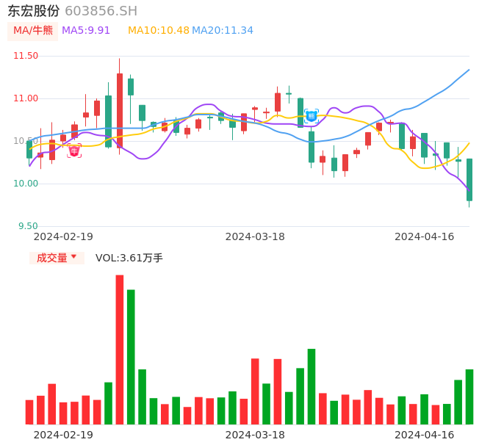
Task: Toggle the MA10 line legend
Action: pyautogui.click(x=159, y=31)
